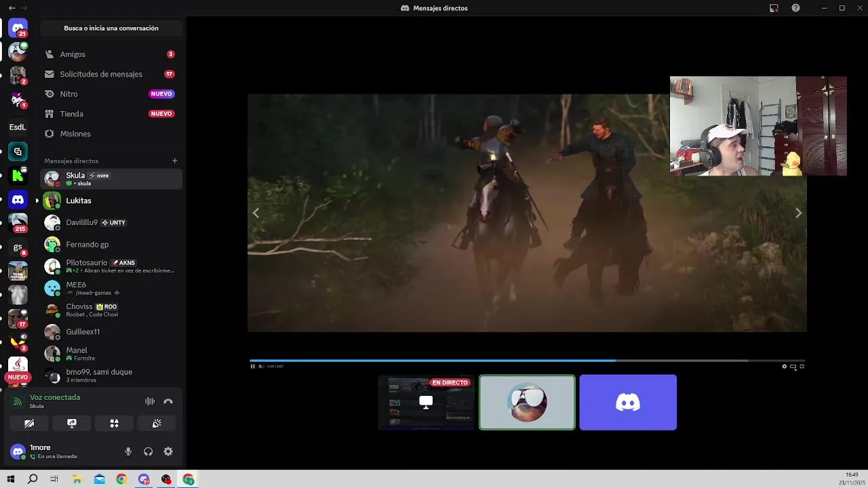Open direct message with MEE6

111,288
